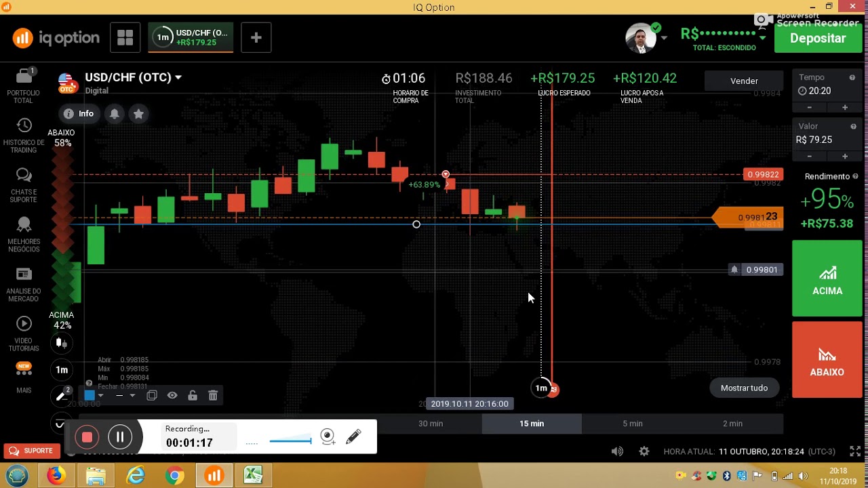Stop the screen recording
Viewport: 868px width, 488px height.
(x=87, y=437)
